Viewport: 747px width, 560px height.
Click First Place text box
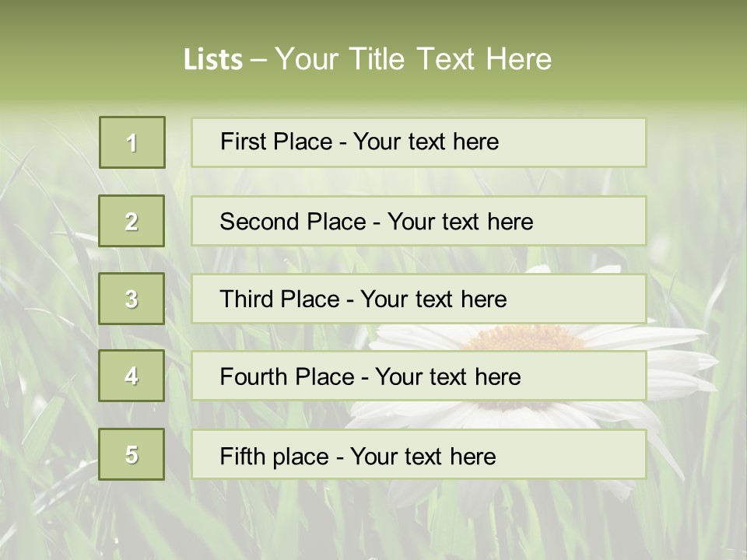click(419, 142)
